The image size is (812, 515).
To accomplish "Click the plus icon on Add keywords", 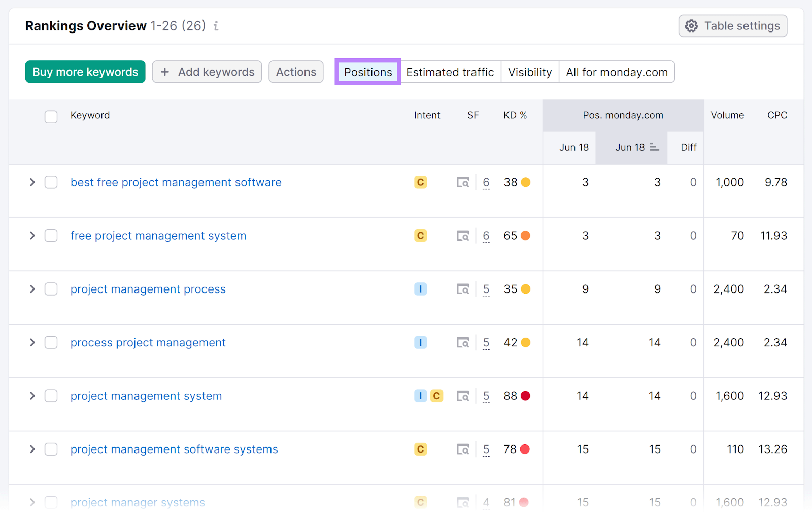I will (x=165, y=72).
